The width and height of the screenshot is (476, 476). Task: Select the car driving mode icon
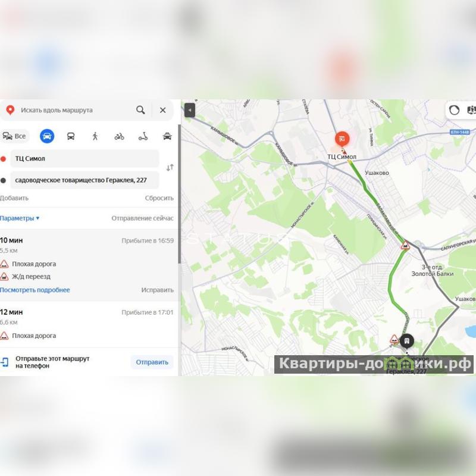47,136
